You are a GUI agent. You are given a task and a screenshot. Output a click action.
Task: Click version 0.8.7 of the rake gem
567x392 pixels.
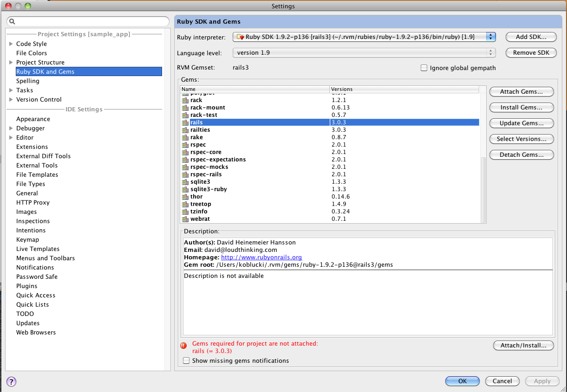[x=339, y=137]
